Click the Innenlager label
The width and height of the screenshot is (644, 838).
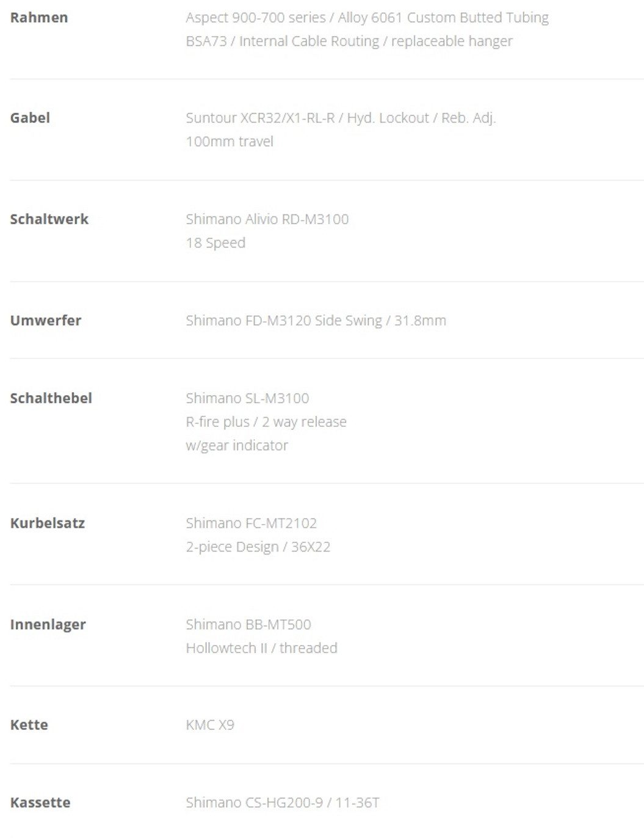coord(48,625)
